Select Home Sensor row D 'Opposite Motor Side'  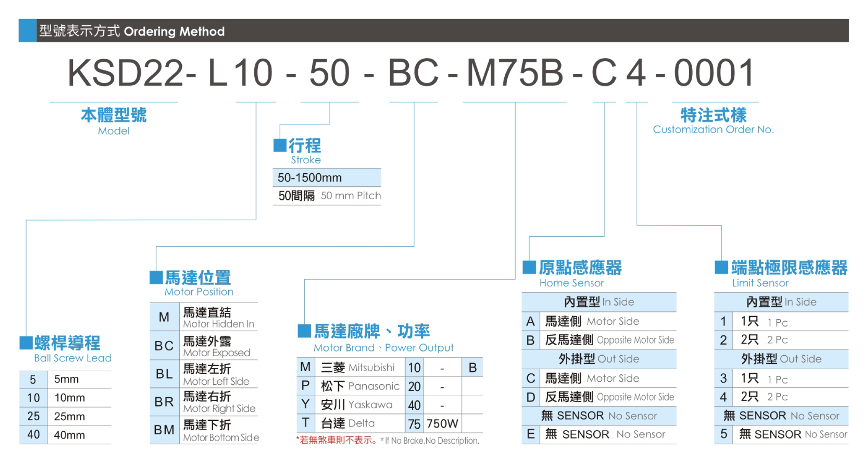(599, 397)
